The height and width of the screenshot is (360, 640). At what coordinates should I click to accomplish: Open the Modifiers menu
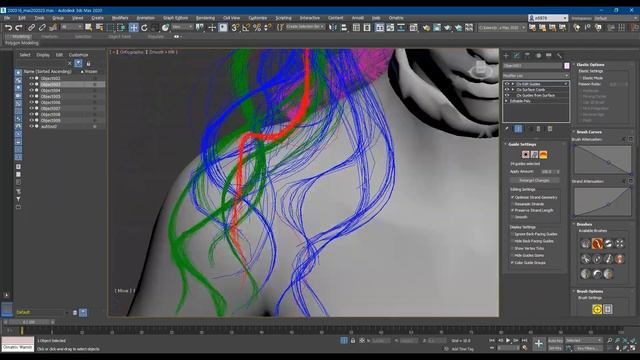pyautogui.click(x=120, y=18)
